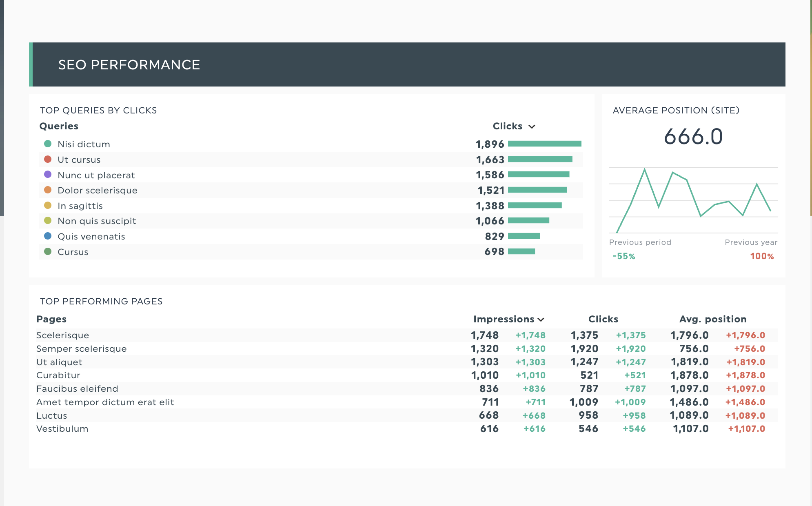This screenshot has height=506, width=812.
Task: Click the Clicks header in pages table
Action: tap(603, 319)
